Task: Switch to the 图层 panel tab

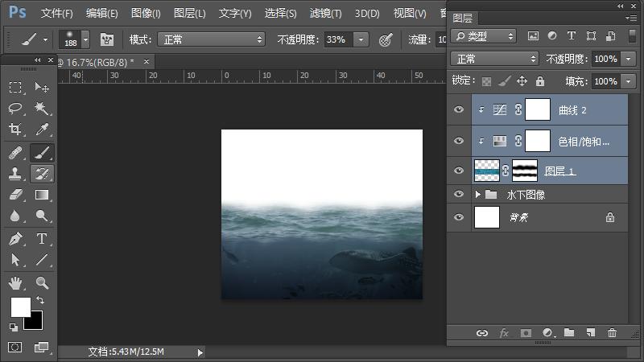Action: 462,18
